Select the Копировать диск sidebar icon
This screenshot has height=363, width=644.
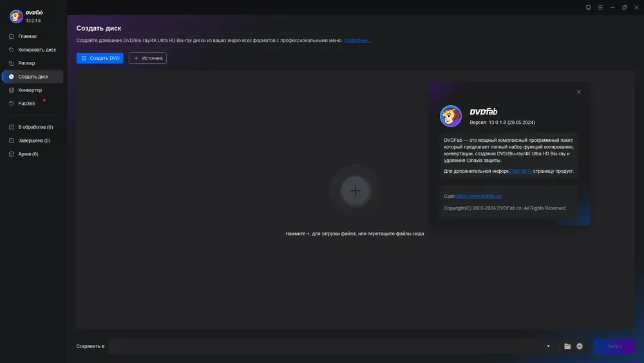(x=12, y=50)
